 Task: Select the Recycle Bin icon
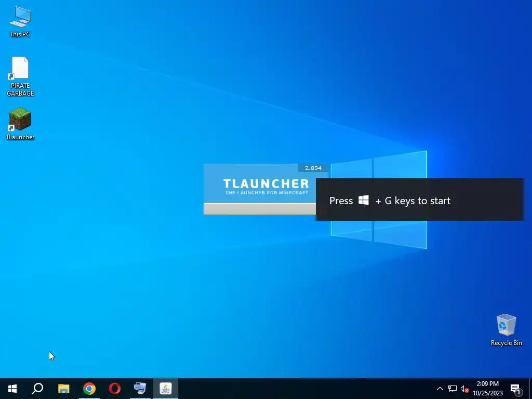(506, 330)
